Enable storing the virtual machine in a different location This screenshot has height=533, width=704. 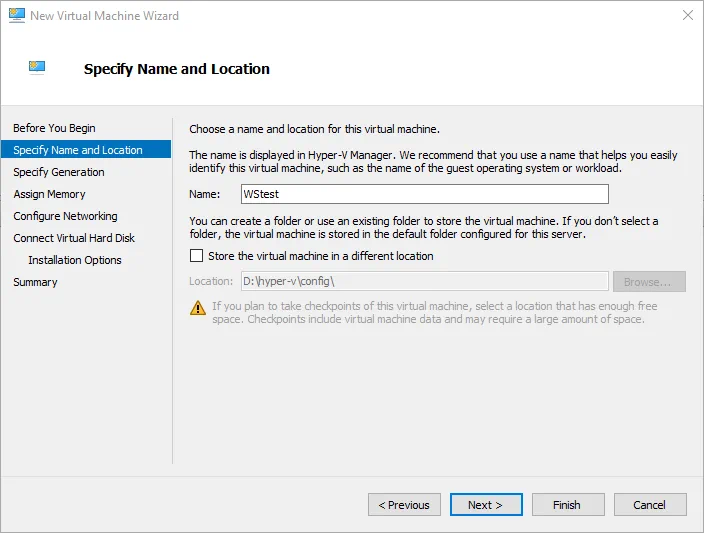[196, 256]
